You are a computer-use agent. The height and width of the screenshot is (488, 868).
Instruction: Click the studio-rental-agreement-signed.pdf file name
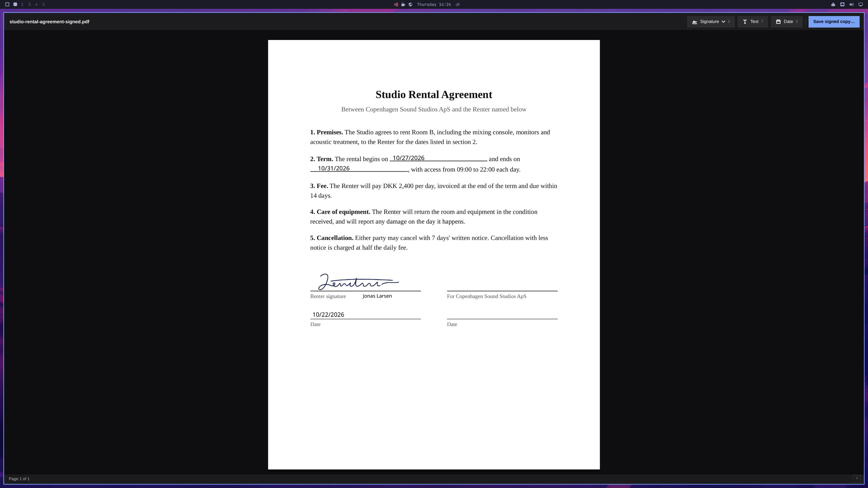click(50, 22)
